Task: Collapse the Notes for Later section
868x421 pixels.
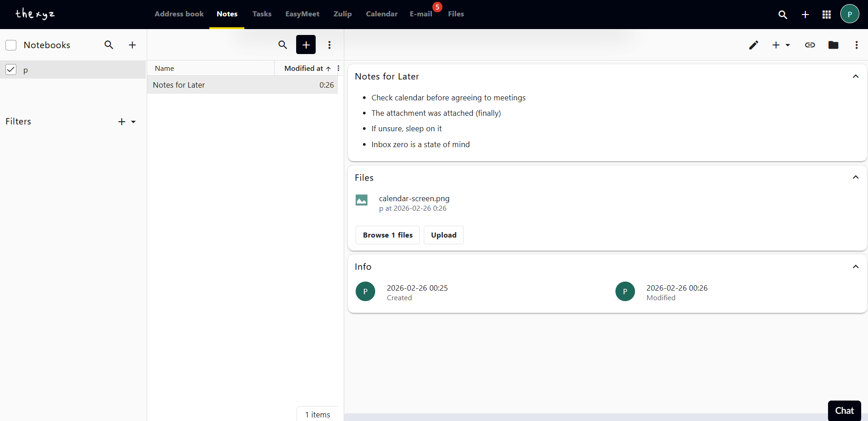Action: 855,76
